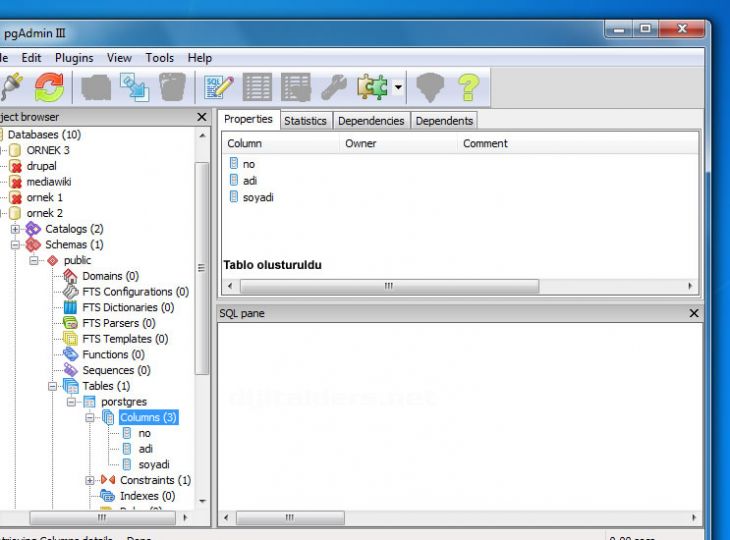730x540 pixels.
Task: Click inside the SQL pane text area
Action: pyautogui.click(x=460, y=416)
